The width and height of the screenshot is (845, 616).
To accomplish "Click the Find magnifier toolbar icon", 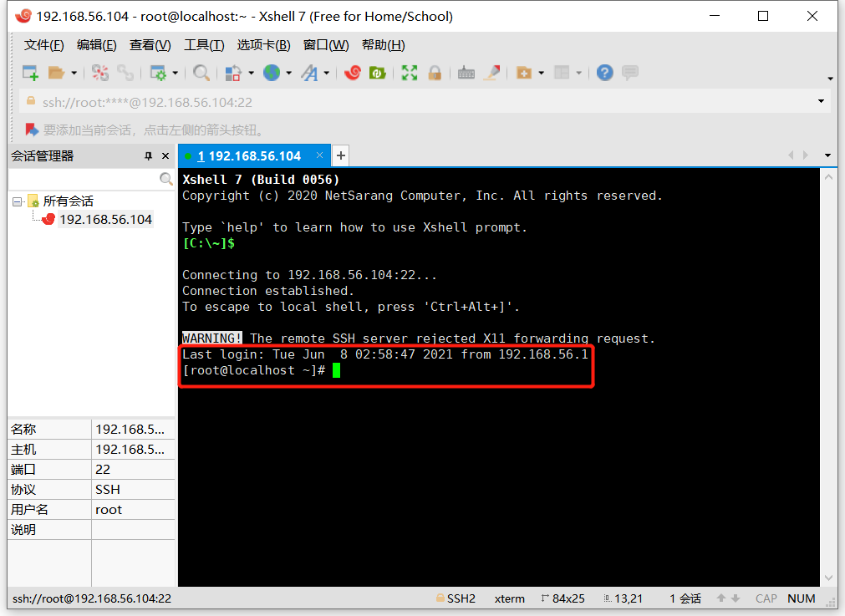I will click(201, 73).
